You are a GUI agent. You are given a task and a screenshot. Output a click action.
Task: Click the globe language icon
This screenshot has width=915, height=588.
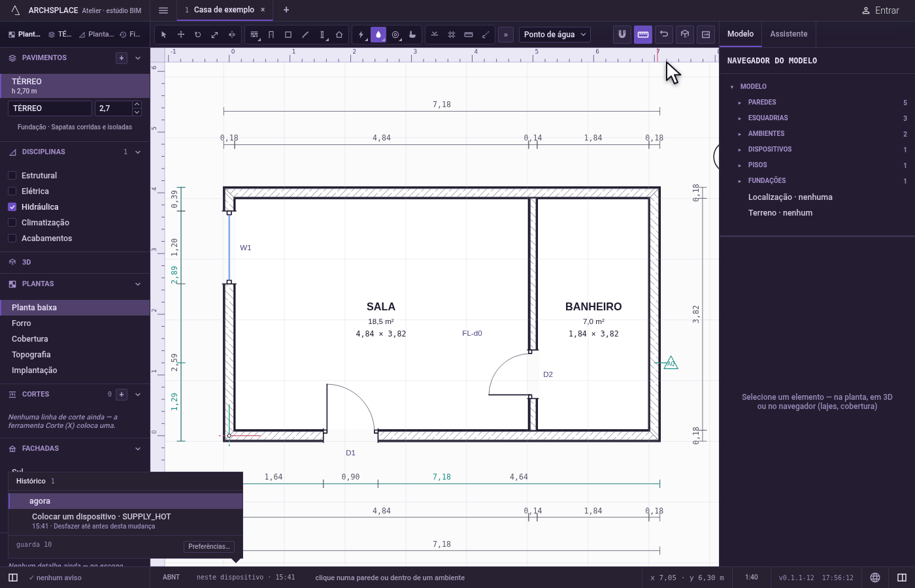(x=875, y=578)
